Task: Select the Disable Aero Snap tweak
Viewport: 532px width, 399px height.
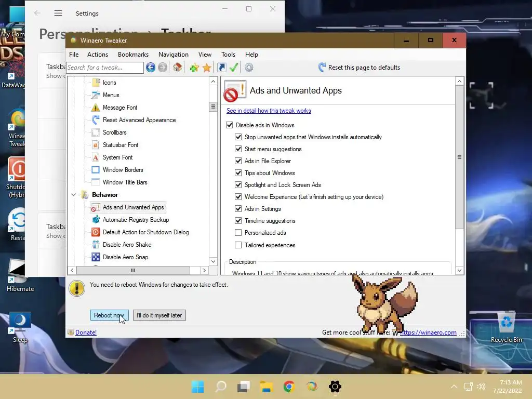Action: (125, 257)
